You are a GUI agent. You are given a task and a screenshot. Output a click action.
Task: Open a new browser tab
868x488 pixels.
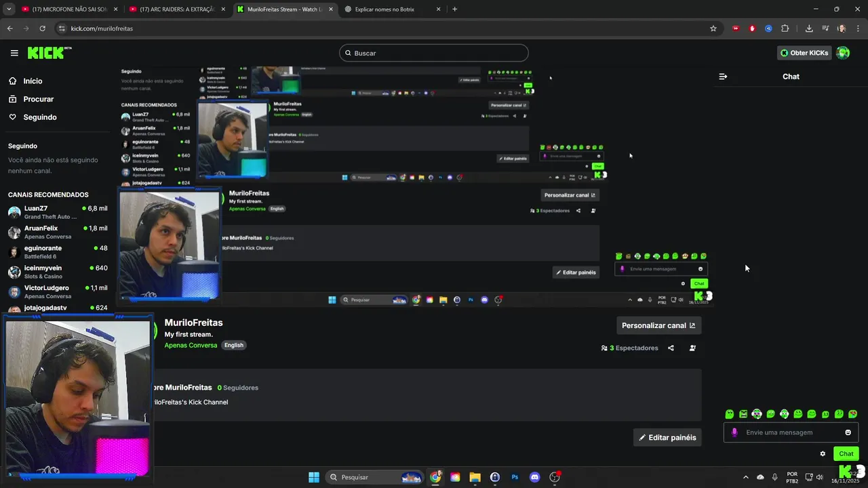point(454,9)
